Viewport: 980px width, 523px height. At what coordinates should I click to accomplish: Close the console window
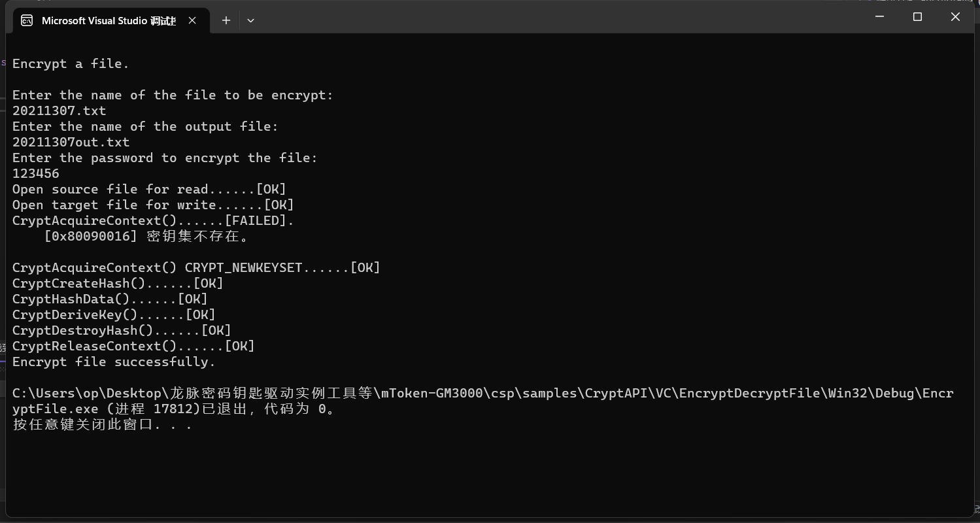pos(955,17)
